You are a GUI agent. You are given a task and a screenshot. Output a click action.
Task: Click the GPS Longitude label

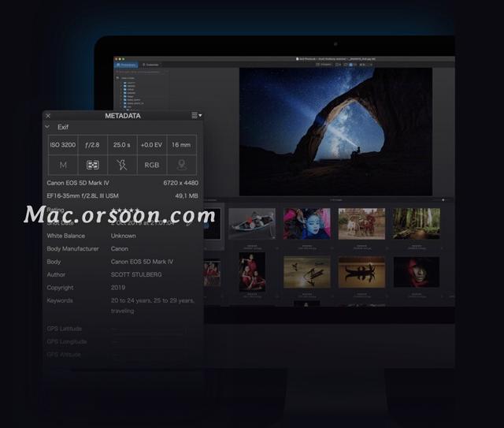click(x=66, y=341)
